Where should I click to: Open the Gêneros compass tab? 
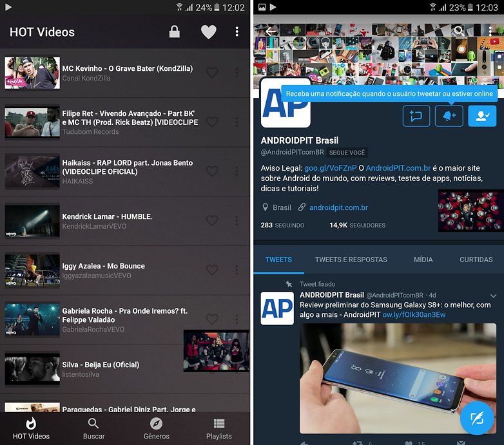coord(156,429)
